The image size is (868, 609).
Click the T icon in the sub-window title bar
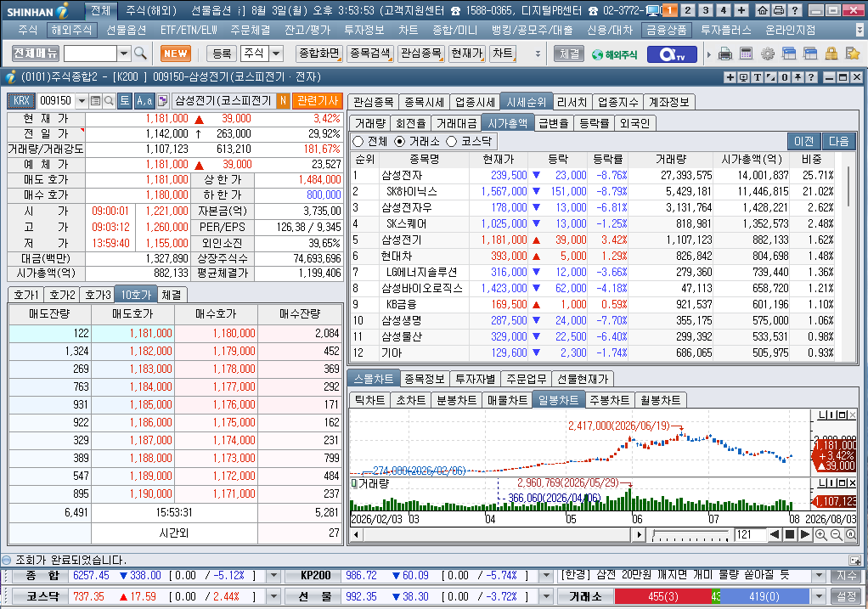(757, 77)
